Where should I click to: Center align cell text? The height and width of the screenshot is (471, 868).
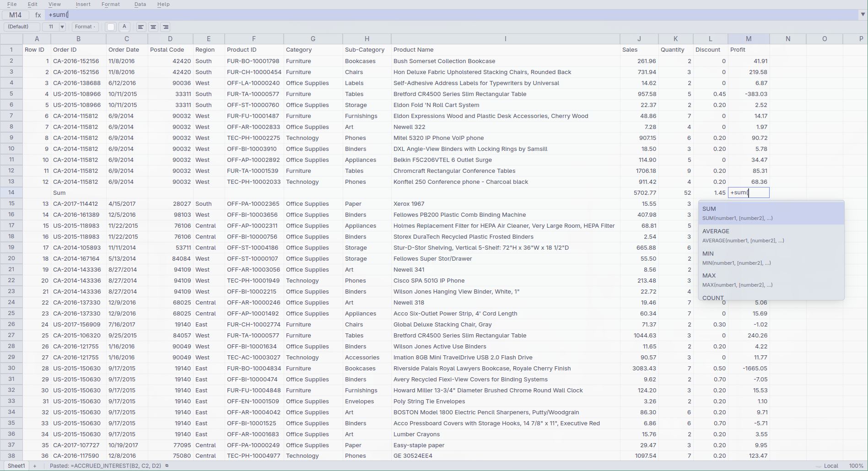point(153,27)
